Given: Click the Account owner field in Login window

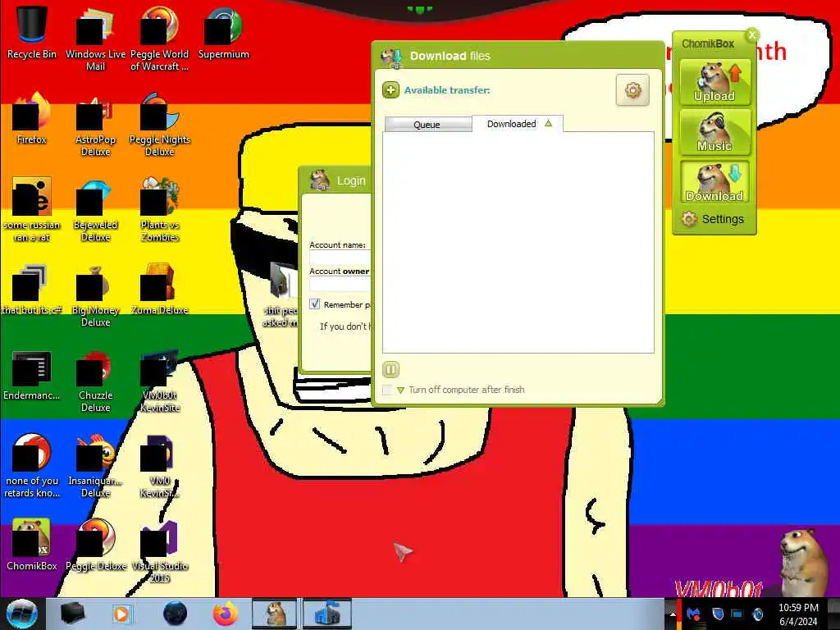Looking at the screenshot, I should (340, 284).
